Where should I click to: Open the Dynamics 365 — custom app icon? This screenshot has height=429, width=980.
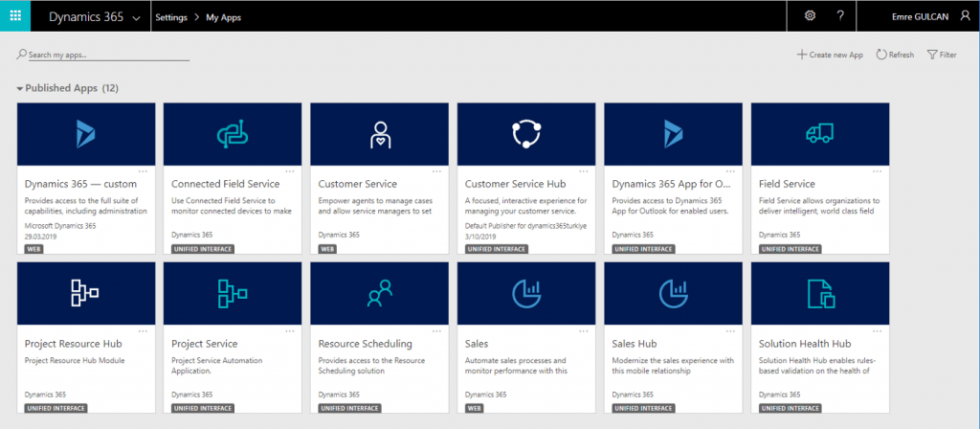[85, 134]
